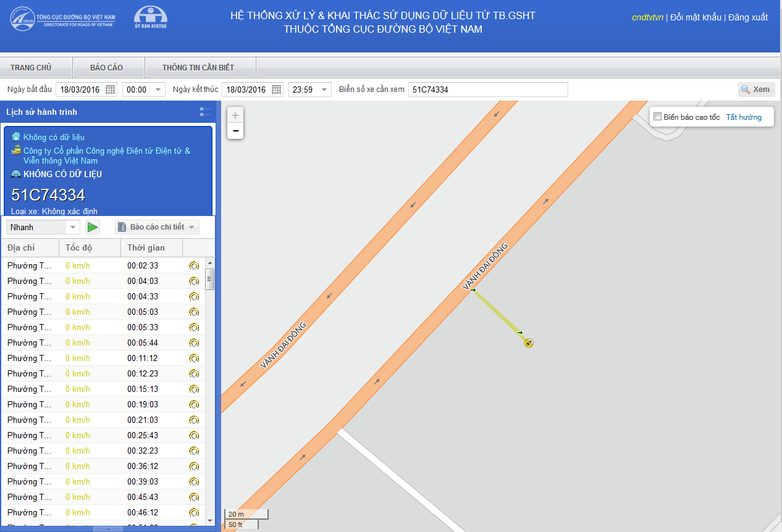The width and height of the screenshot is (782, 532).
Task: Click the gauge icon for row 00:15:13
Action: coord(194,389)
